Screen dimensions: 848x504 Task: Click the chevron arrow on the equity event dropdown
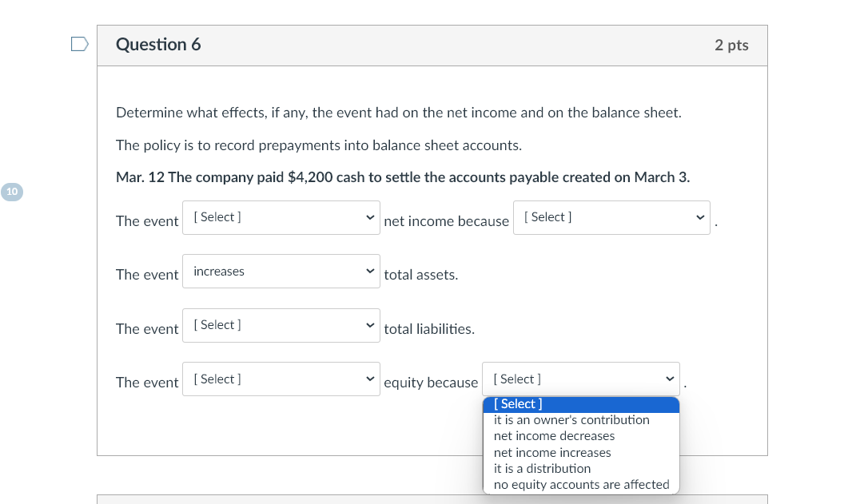pyautogui.click(x=370, y=379)
